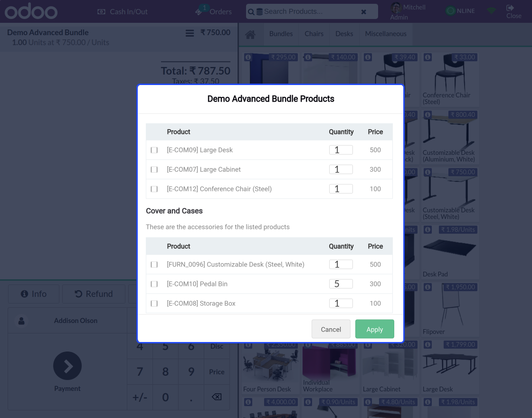Open info for Large Desk product card

pyautogui.click(x=428, y=345)
